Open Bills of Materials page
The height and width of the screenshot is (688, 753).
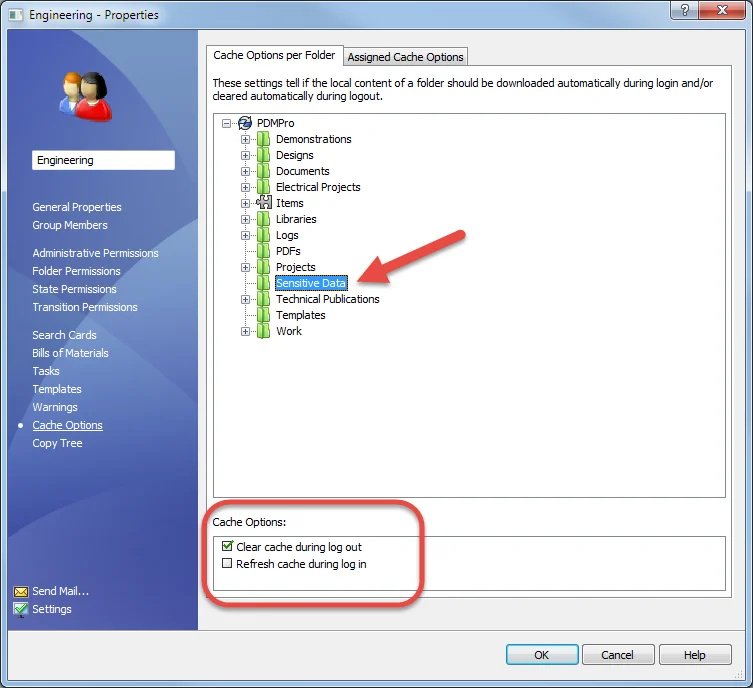click(71, 353)
